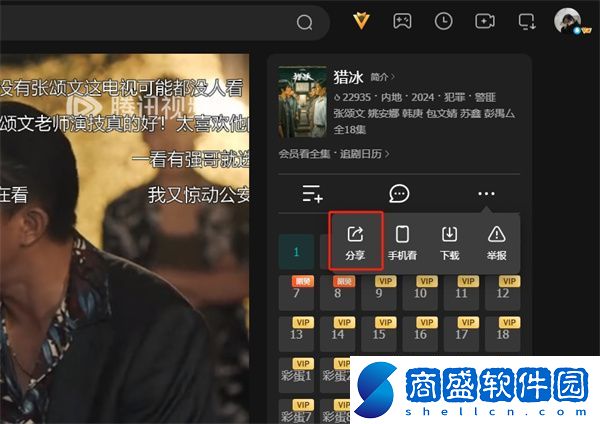This screenshot has height=424, width=600.
Task: Click actor name 包文婧
Action: point(441,114)
